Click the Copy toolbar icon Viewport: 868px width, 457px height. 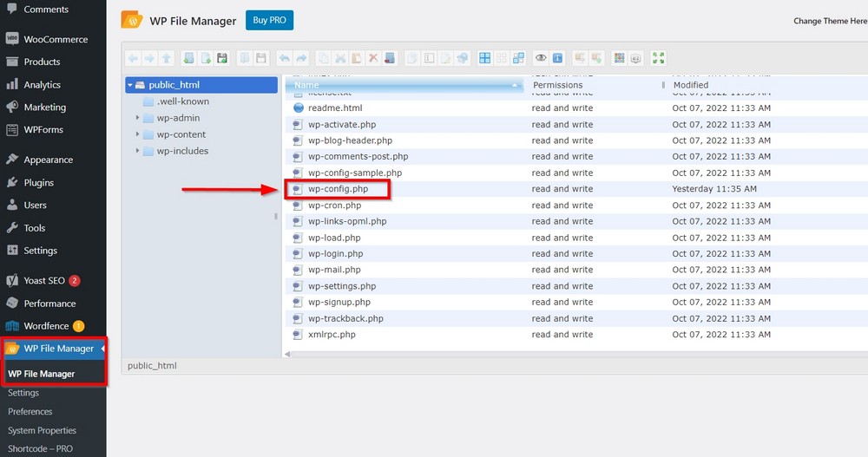pyautogui.click(x=323, y=58)
